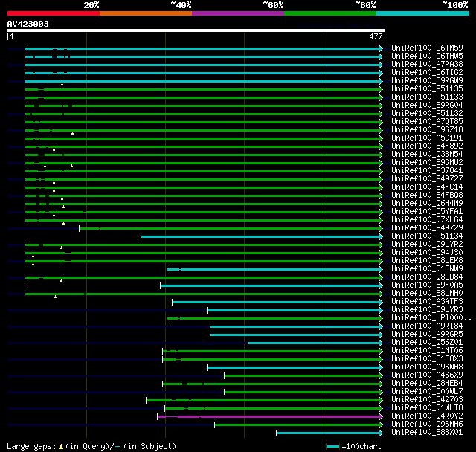Click the arrowhead beside UniRef100_P51134
Image resolution: width=476 pixels, height=452 pixels.
[x=381, y=236]
